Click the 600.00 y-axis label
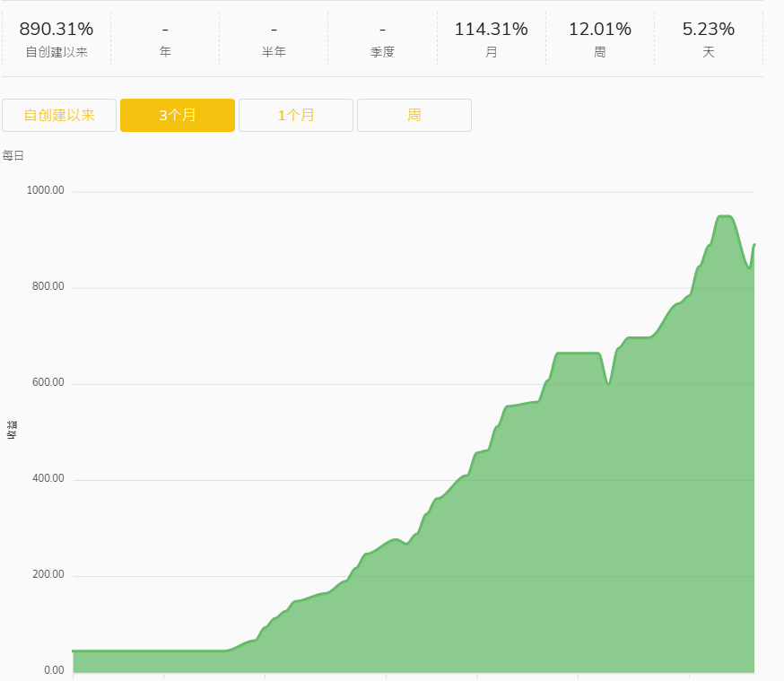This screenshot has width=784, height=681. tap(48, 382)
